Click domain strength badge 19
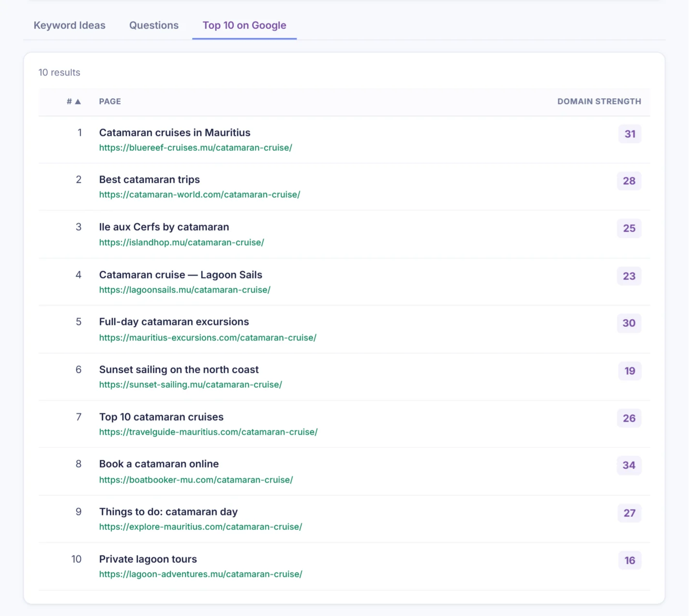This screenshot has height=616, width=689. pyautogui.click(x=630, y=371)
